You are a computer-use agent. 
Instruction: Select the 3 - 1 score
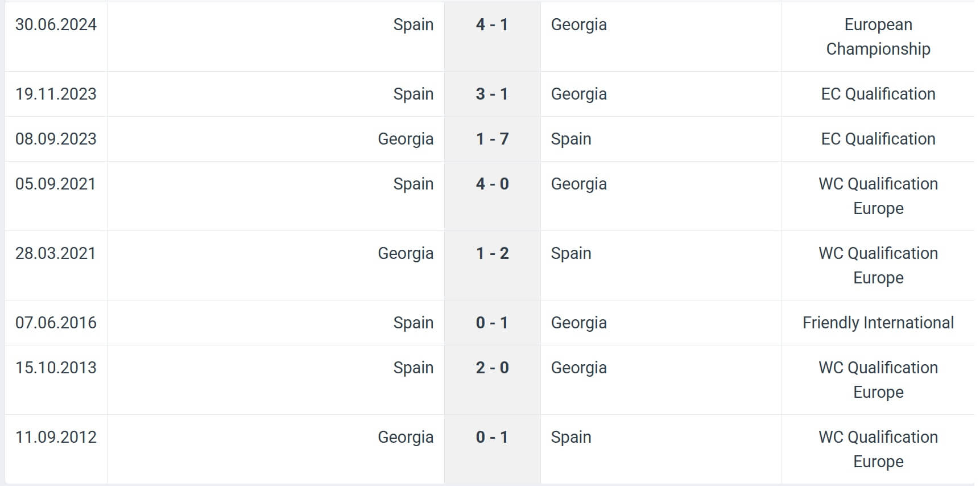tap(492, 94)
